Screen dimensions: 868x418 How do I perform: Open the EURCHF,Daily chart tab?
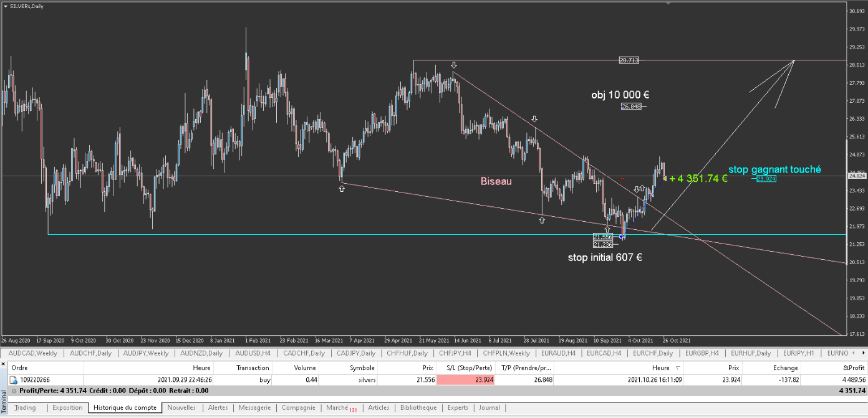(x=653, y=353)
